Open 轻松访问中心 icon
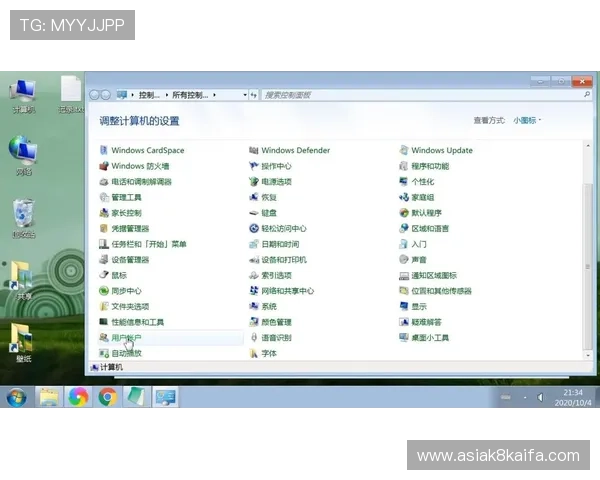The height and width of the screenshot is (480, 600). click(253, 229)
